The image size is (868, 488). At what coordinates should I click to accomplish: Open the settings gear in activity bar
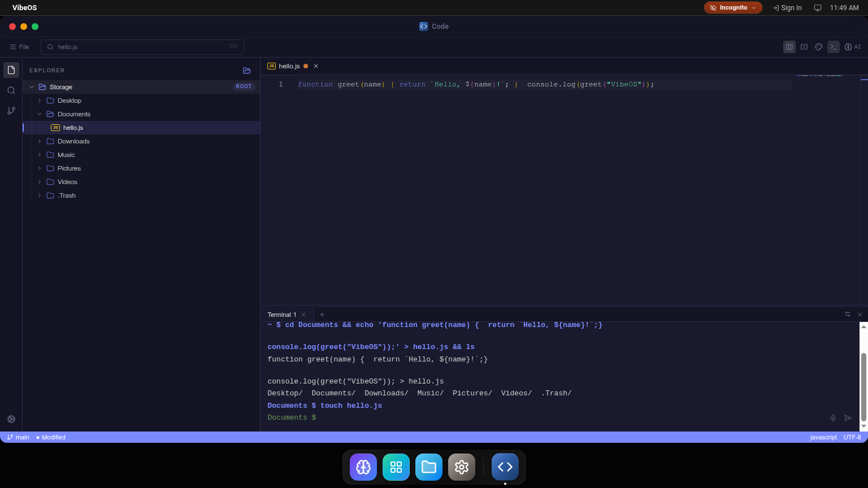[x=11, y=419]
